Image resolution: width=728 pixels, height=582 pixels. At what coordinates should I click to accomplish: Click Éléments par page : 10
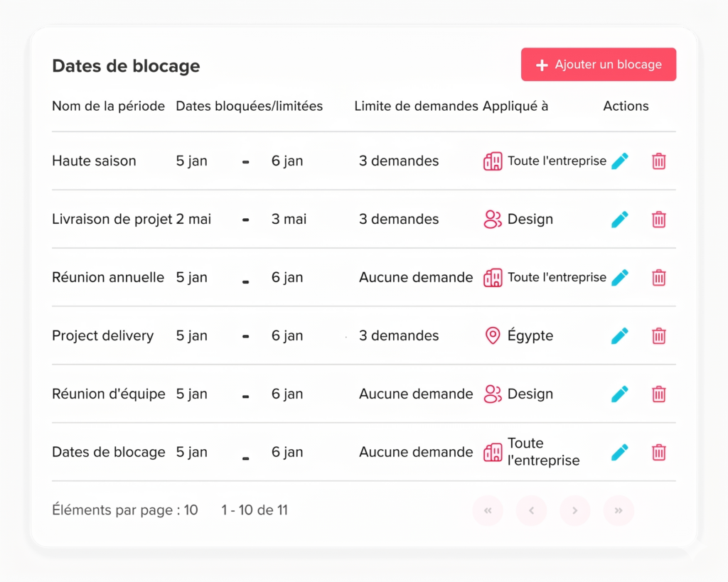pyautogui.click(x=125, y=510)
